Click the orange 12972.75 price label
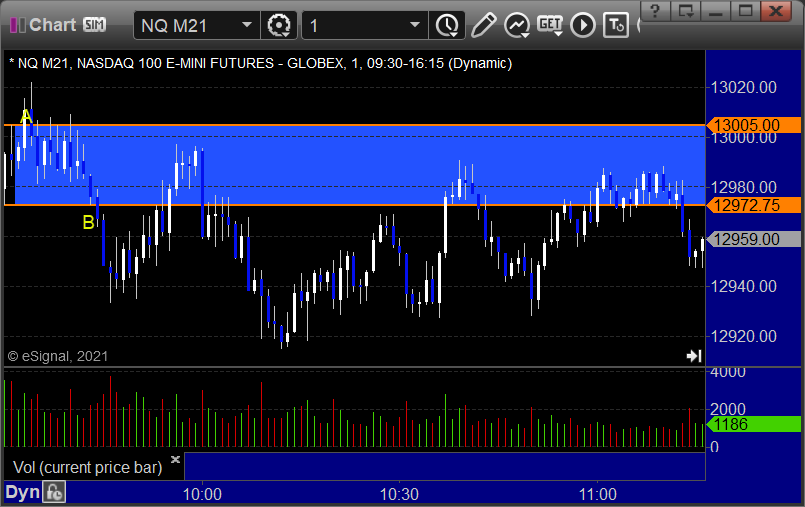This screenshot has width=805, height=507. (x=754, y=205)
